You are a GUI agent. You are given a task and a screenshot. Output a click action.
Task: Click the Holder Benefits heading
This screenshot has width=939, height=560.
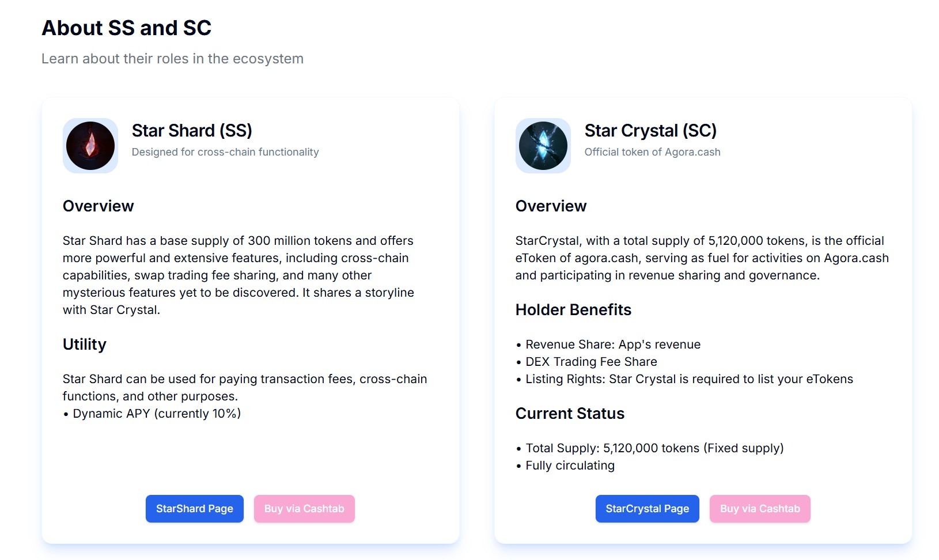coord(573,310)
